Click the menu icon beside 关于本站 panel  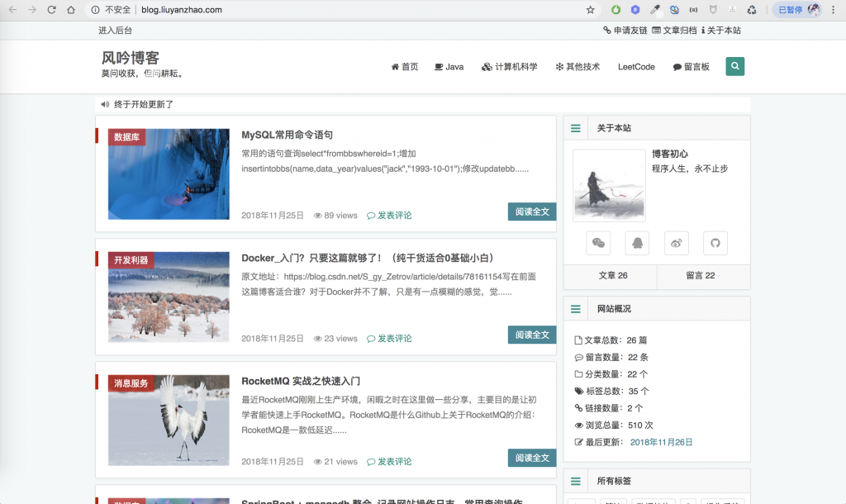(x=576, y=128)
